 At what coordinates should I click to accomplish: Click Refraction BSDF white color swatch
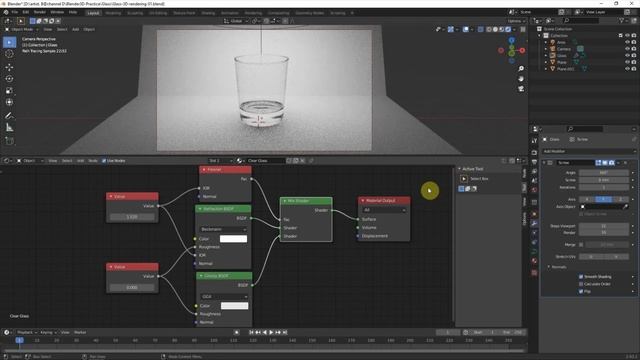[x=233, y=239]
